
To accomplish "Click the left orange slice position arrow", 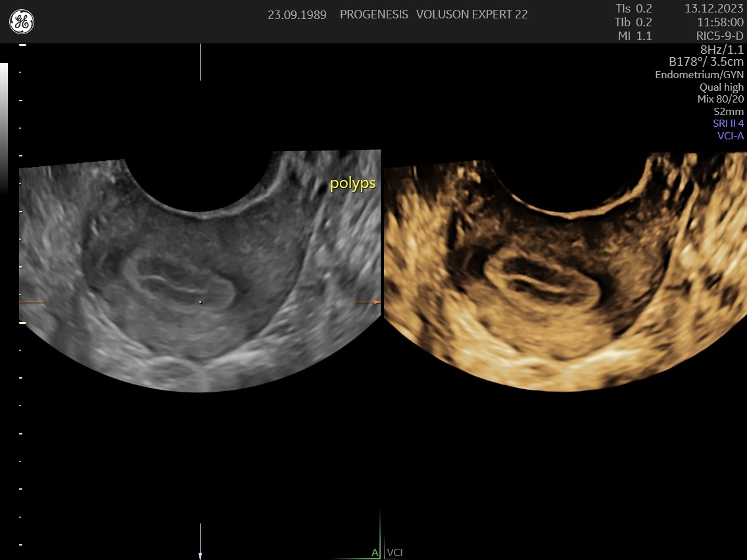I will (32, 302).
